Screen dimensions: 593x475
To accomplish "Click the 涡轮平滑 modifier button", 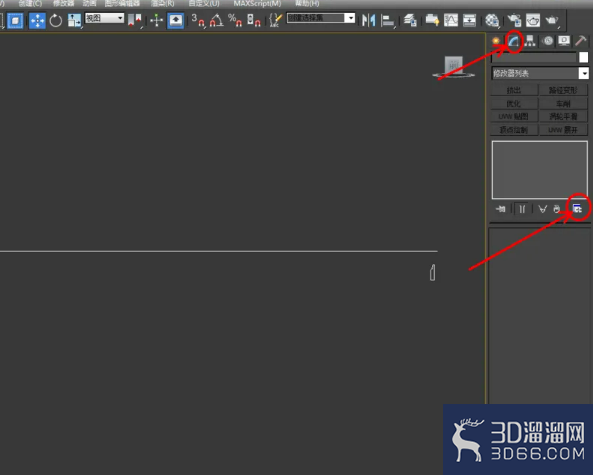I will [x=563, y=116].
